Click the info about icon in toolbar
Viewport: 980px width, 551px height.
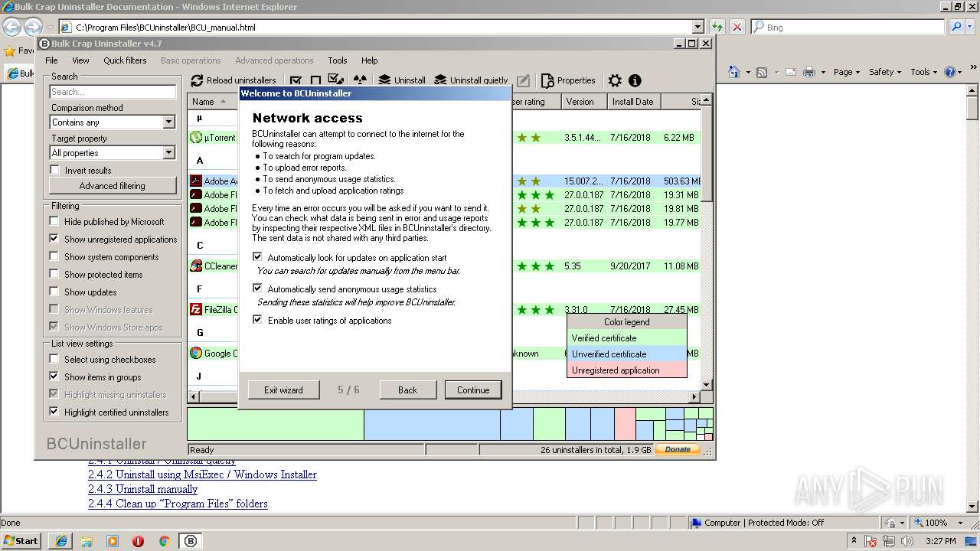tap(635, 80)
